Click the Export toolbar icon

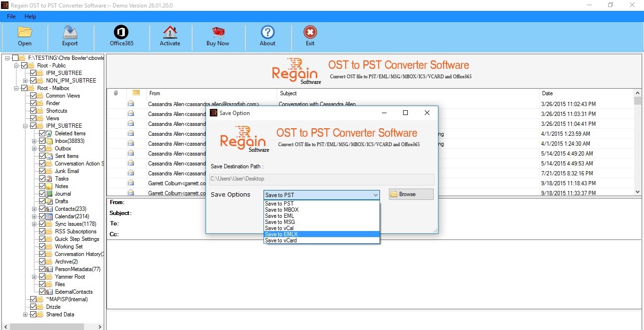click(70, 32)
